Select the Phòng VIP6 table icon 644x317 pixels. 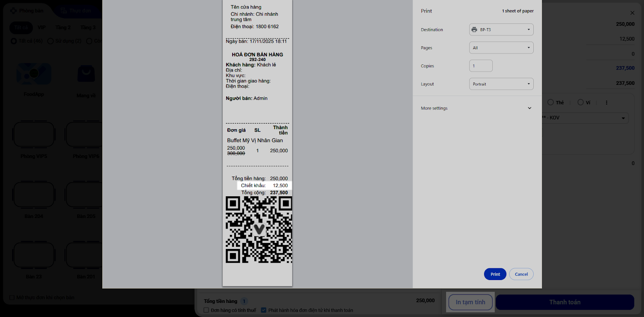pyautogui.click(x=84, y=135)
